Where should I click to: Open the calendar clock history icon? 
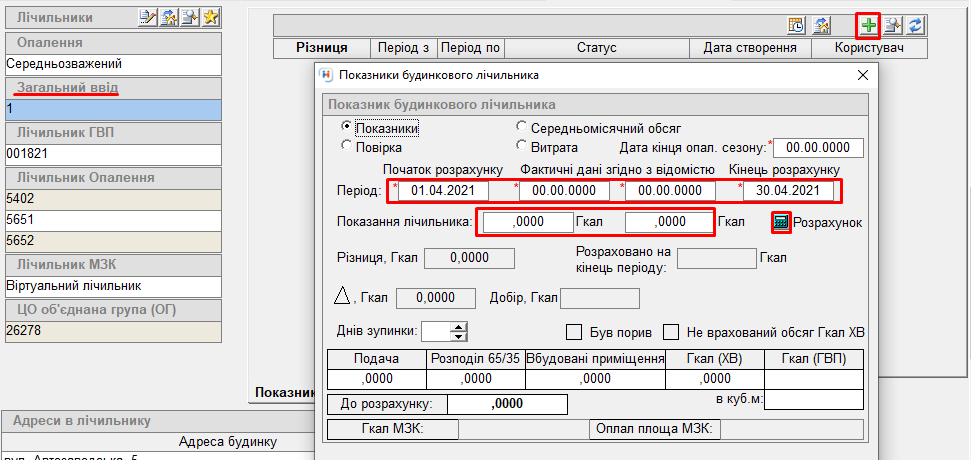797,26
